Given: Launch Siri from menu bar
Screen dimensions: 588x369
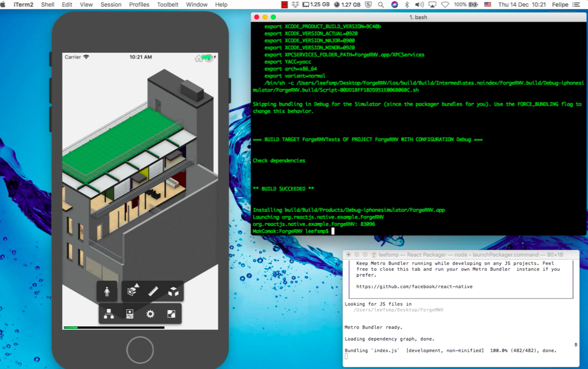Looking at the screenshot, I should tap(395, 5).
